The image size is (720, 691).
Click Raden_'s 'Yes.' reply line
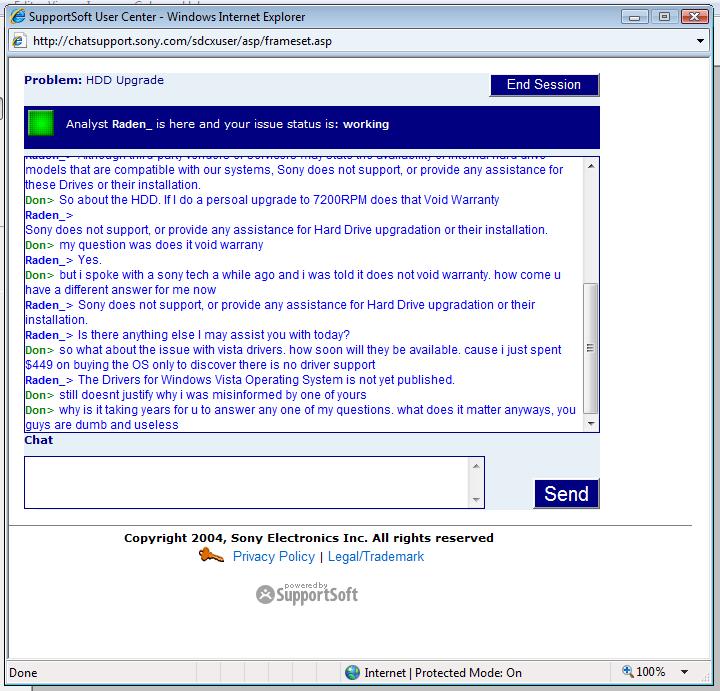[x=63, y=260]
